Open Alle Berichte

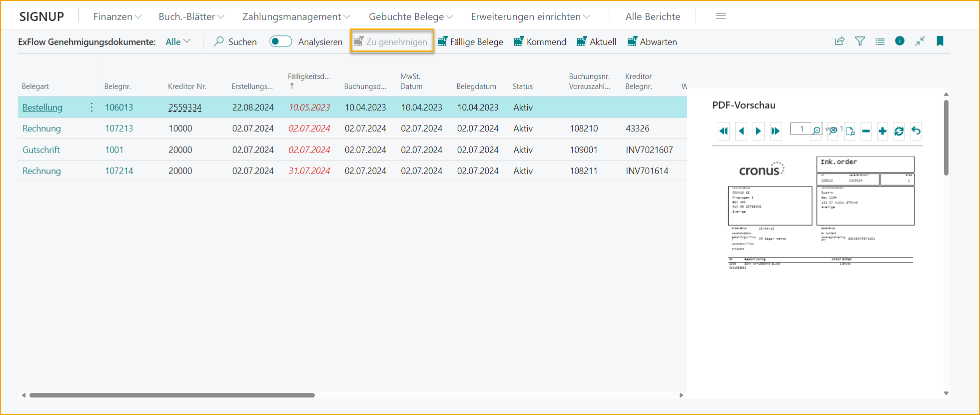653,16
